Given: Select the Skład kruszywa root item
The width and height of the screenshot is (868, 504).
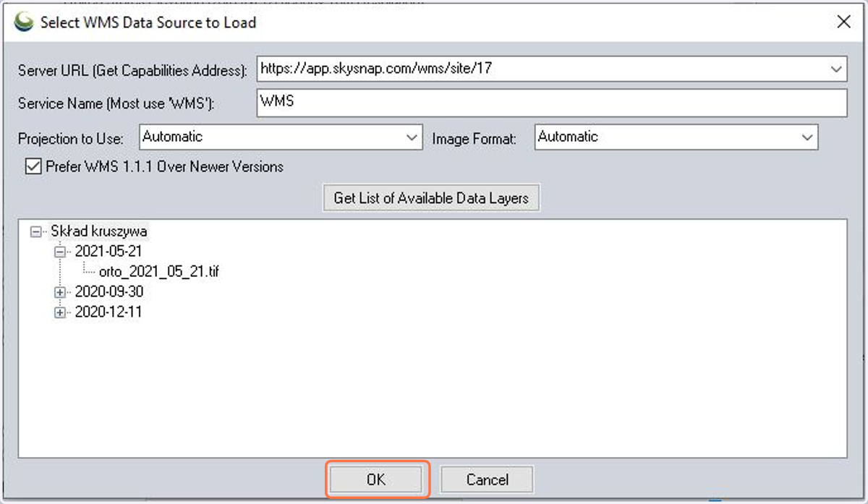Looking at the screenshot, I should pos(99,232).
